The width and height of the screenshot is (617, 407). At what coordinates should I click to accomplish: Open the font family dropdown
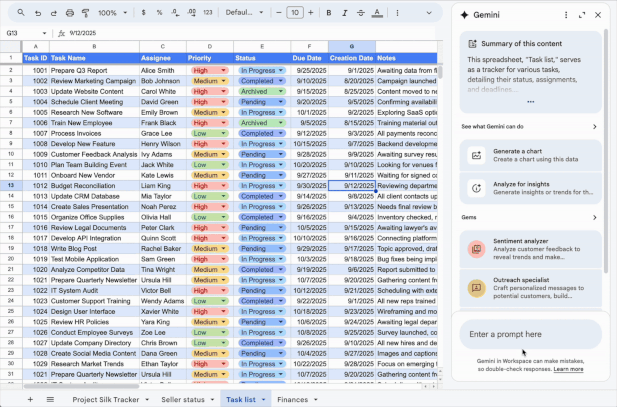[x=244, y=13]
